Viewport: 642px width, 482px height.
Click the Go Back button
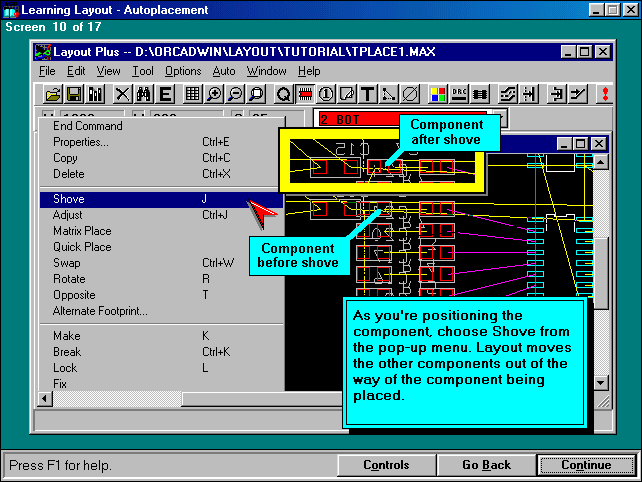point(486,465)
